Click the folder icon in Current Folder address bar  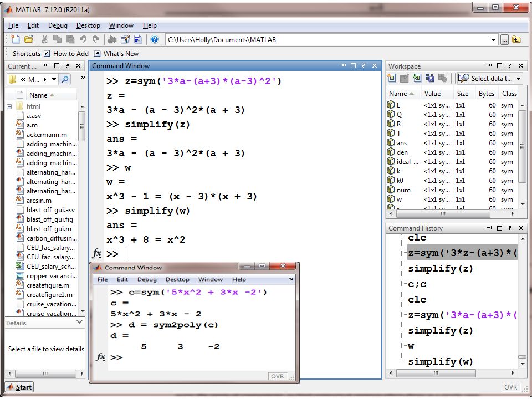coord(12,79)
